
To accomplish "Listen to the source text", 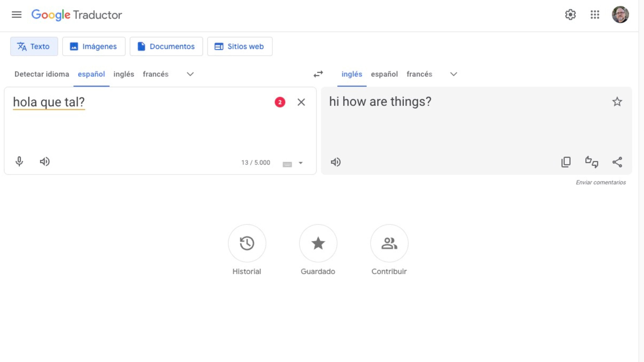I will (45, 162).
